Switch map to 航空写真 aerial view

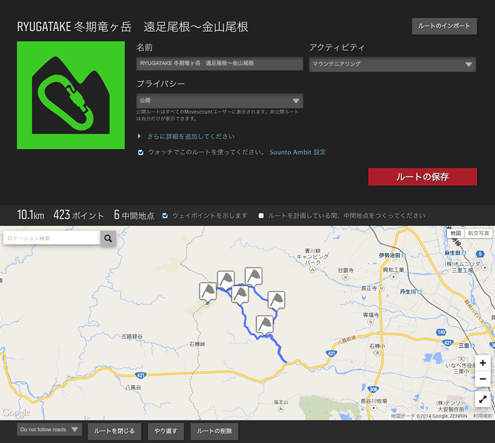[478, 233]
